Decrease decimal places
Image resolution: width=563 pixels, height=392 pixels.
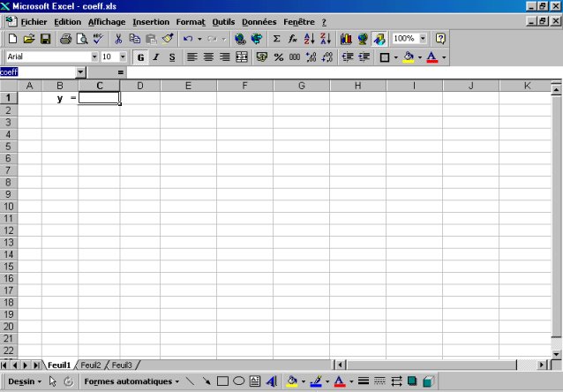pyautogui.click(x=327, y=57)
